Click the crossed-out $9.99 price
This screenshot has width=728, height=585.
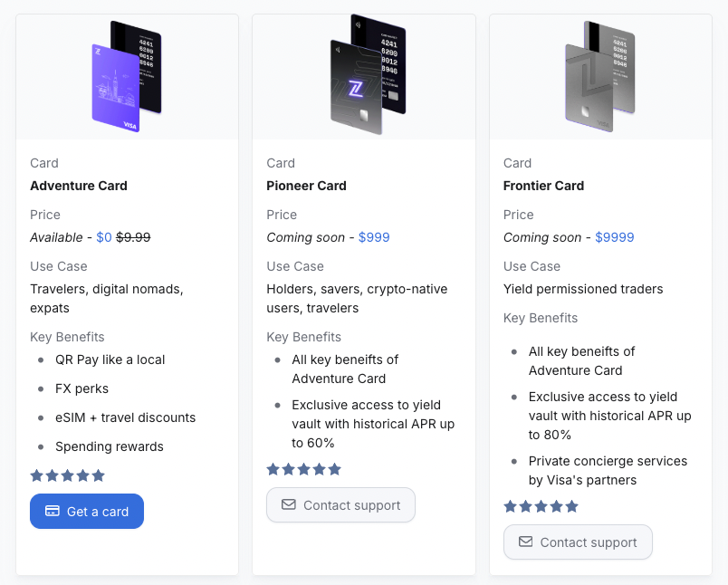pyautogui.click(x=133, y=237)
